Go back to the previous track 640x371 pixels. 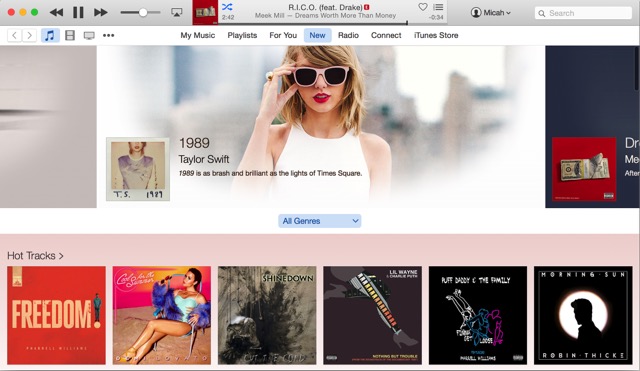(x=56, y=12)
